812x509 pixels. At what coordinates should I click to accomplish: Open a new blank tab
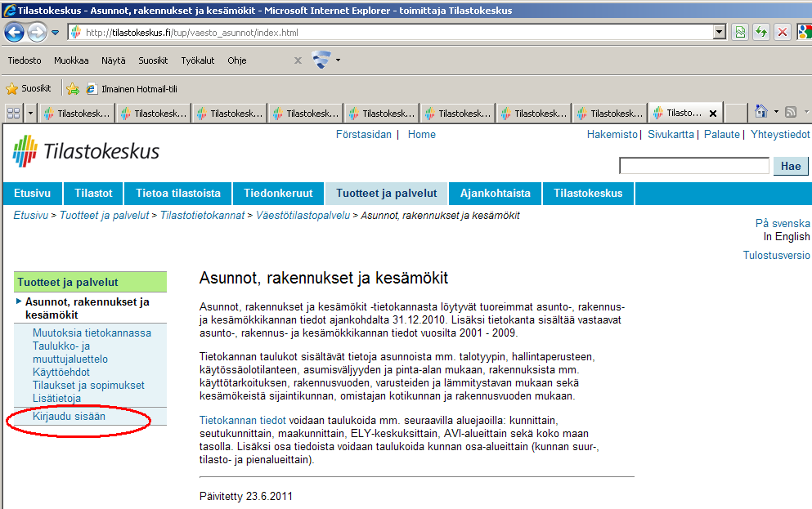point(735,113)
